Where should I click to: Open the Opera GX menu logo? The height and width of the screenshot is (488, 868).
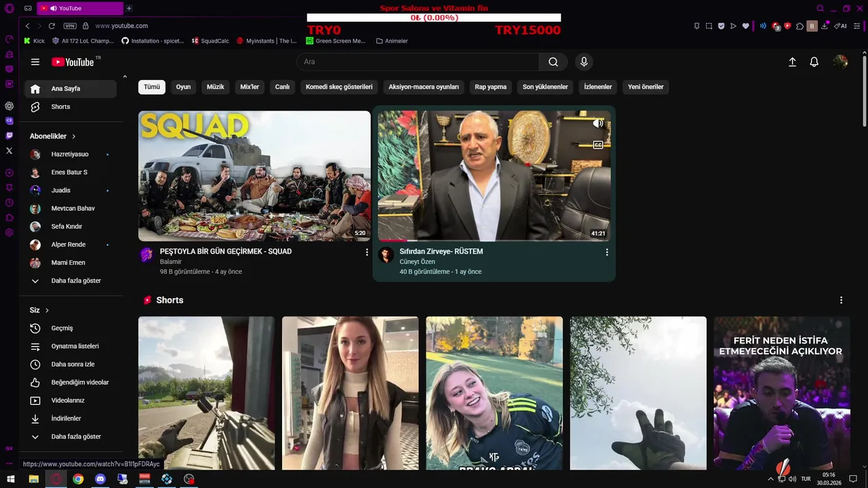(x=9, y=8)
